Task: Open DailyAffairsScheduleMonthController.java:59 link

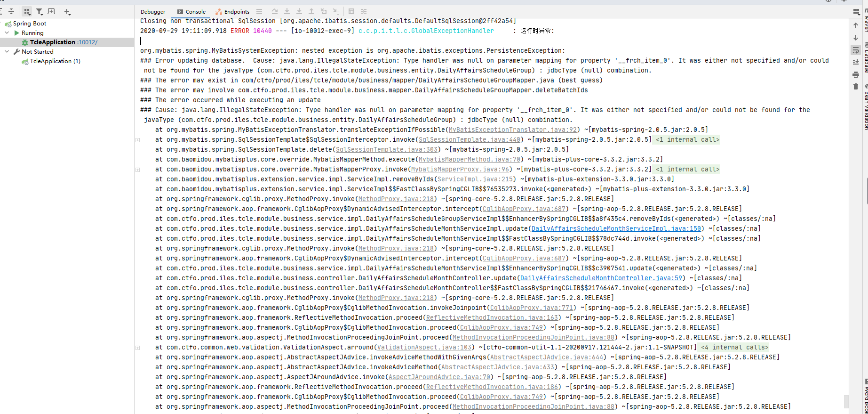Action: click(601, 278)
